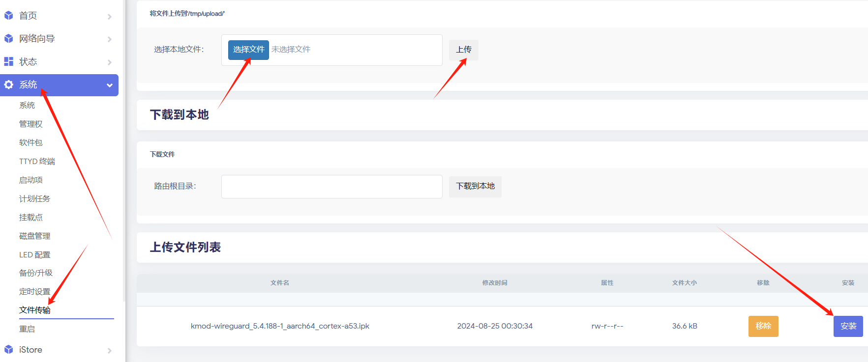Viewport: 868px width, 362px height.
Task: Expand the 状态 section arrow
Action: point(109,62)
